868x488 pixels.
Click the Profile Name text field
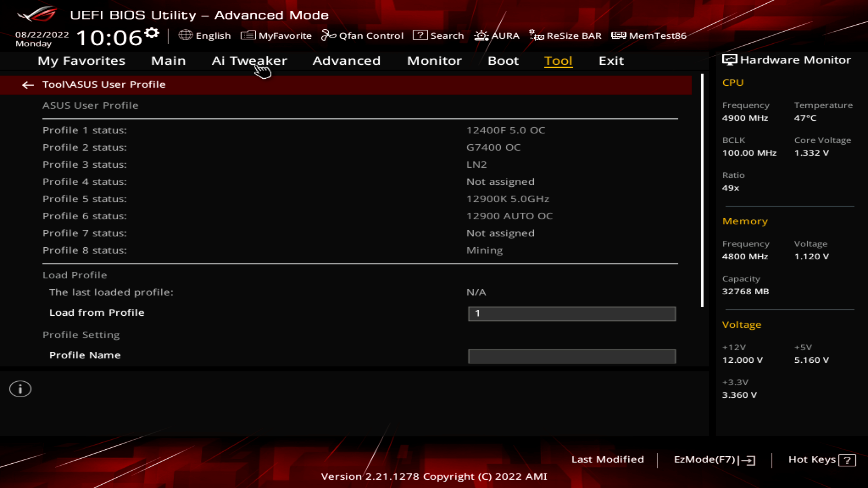(571, 356)
